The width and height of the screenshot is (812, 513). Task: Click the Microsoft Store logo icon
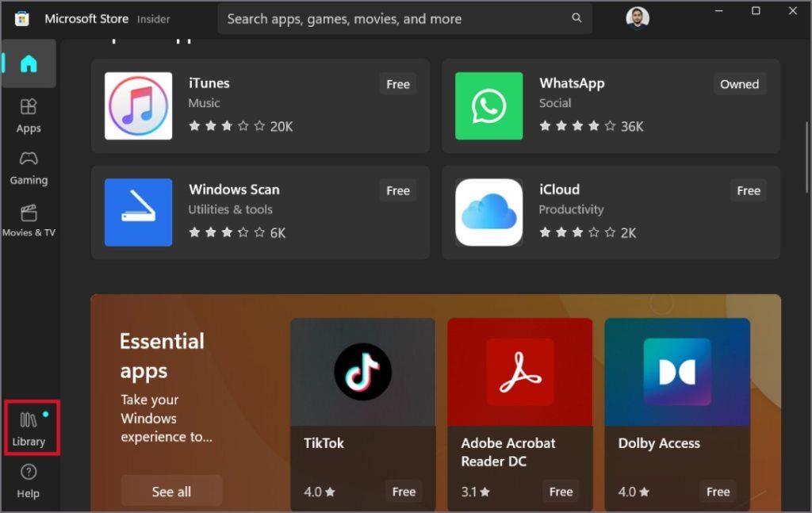coord(21,19)
